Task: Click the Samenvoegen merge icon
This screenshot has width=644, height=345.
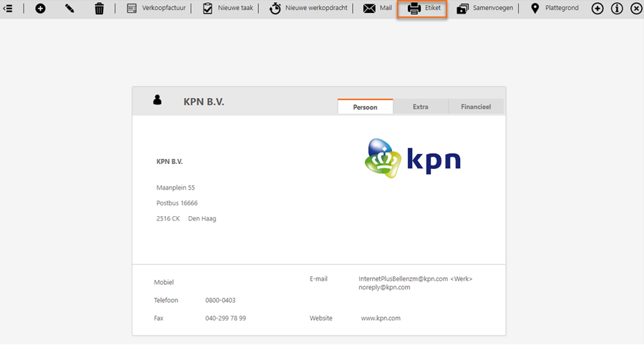Action: click(463, 9)
